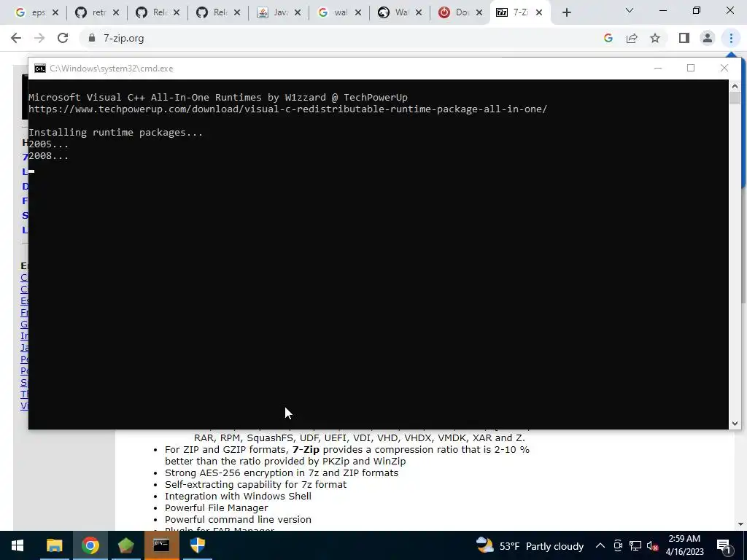Close the 7-Zip tab

point(539,13)
